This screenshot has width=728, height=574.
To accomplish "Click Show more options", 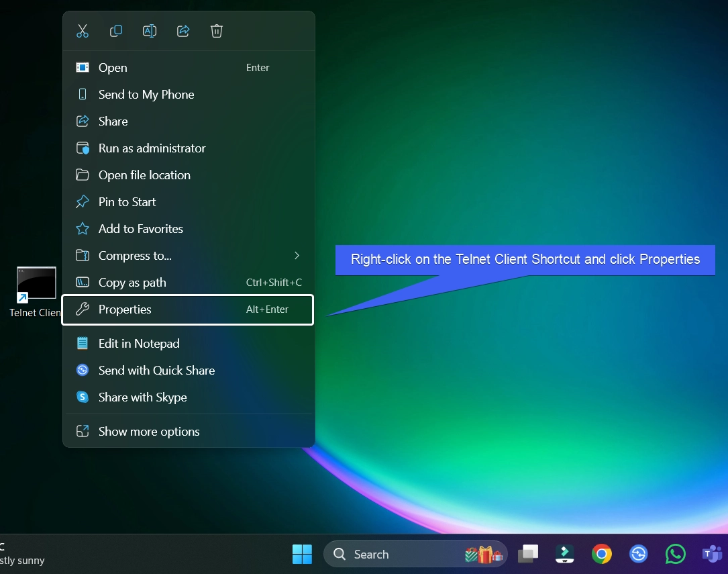I will 189,432.
